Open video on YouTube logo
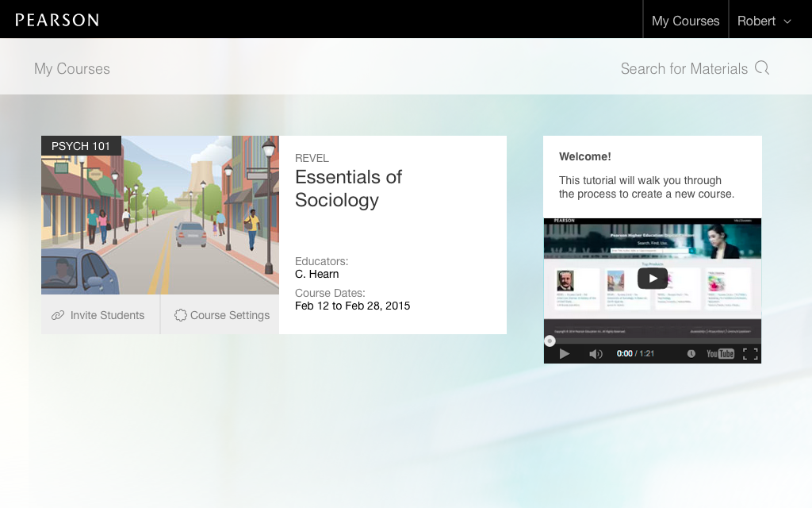 tap(720, 353)
